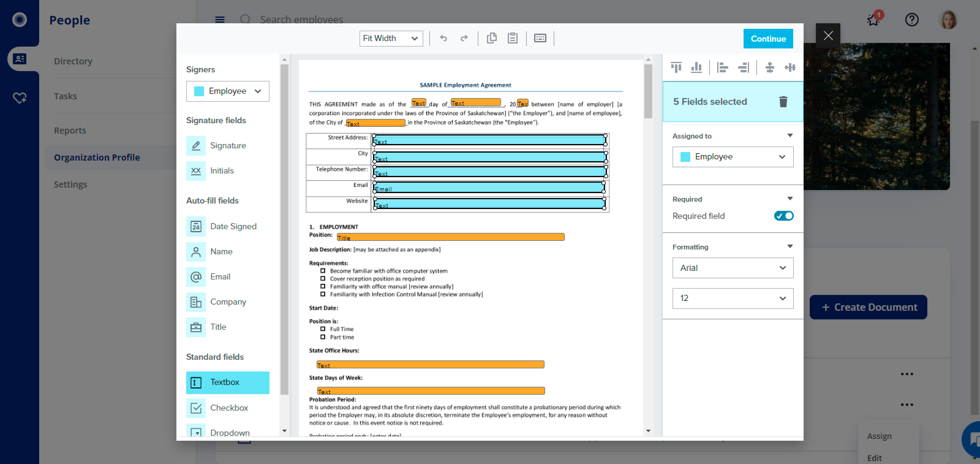Select the State Days of Week field
Image resolution: width=980 pixels, height=464 pixels.
point(431,391)
